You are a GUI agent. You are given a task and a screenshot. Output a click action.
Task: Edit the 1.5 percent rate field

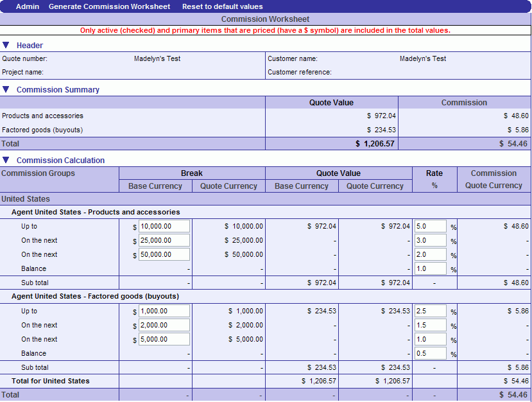(430, 325)
